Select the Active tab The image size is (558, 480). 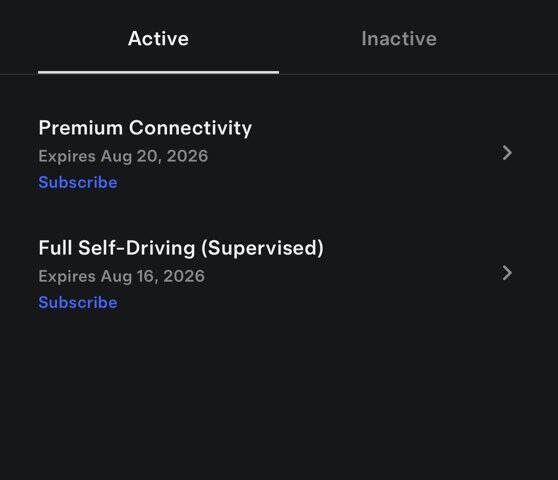click(x=158, y=38)
